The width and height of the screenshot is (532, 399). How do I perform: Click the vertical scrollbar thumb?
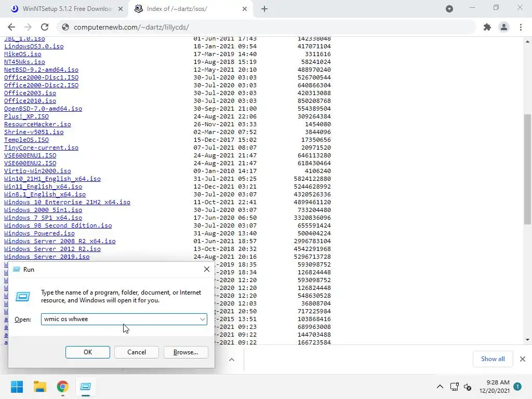pyautogui.click(x=527, y=169)
